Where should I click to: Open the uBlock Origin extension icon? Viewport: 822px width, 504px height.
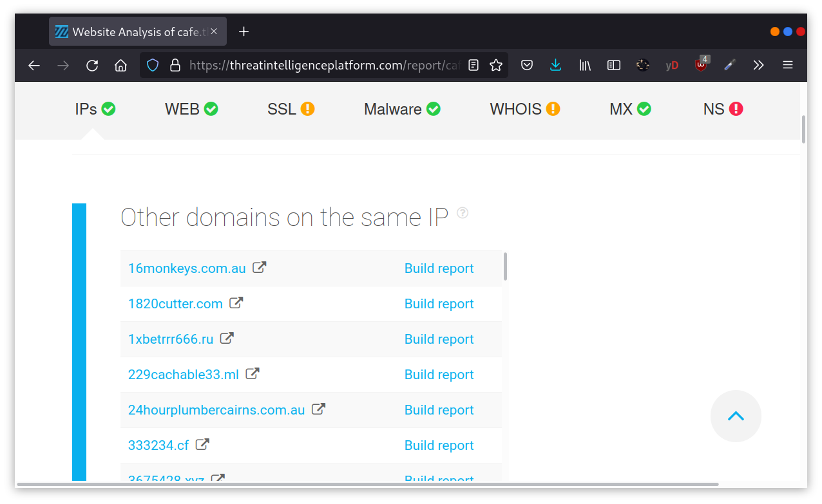point(702,64)
